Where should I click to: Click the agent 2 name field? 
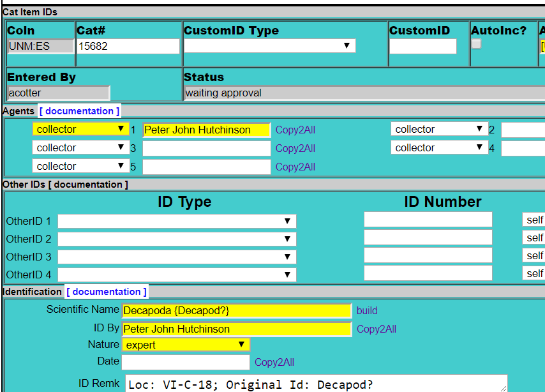click(523, 130)
